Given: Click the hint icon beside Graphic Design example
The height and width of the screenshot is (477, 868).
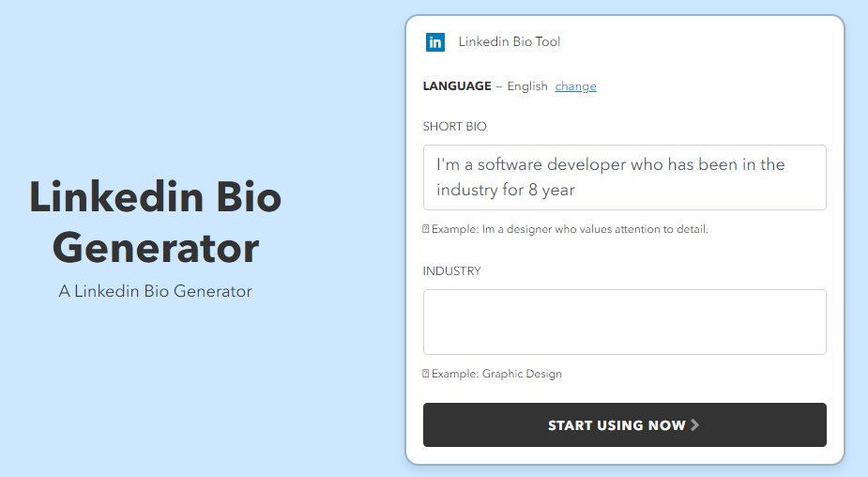Looking at the screenshot, I should click(426, 374).
